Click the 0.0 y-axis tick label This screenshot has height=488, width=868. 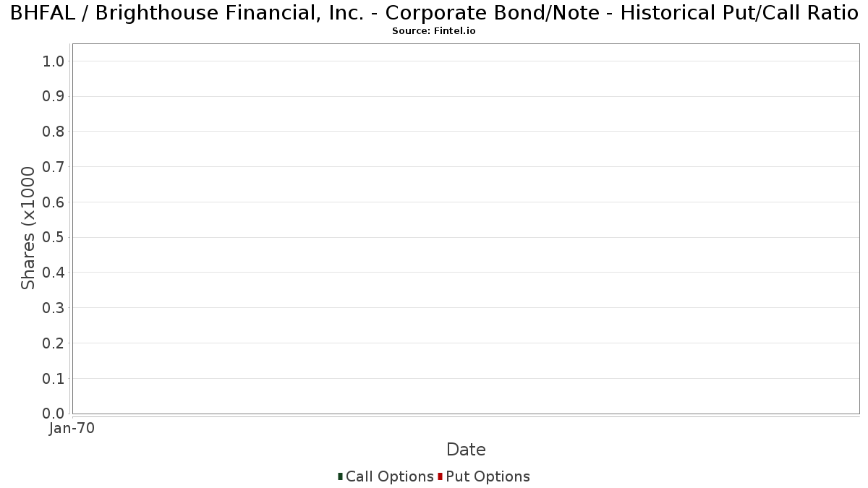tap(54, 414)
